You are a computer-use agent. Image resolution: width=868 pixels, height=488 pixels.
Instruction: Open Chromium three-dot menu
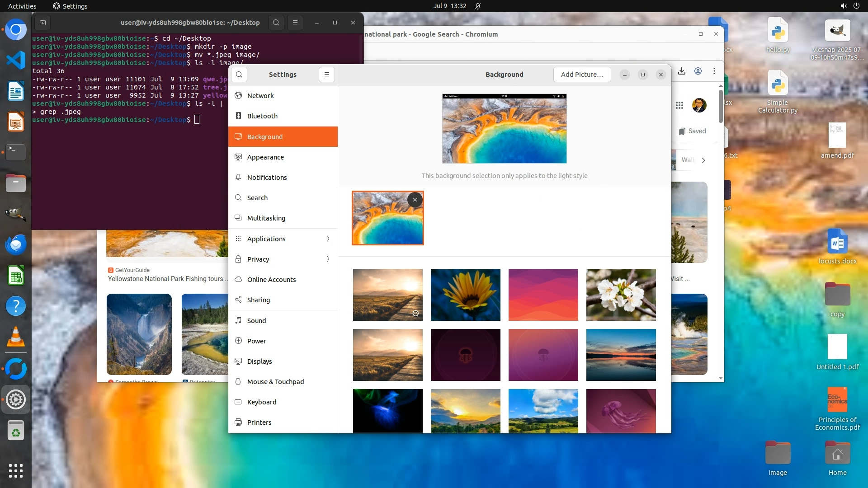click(714, 71)
